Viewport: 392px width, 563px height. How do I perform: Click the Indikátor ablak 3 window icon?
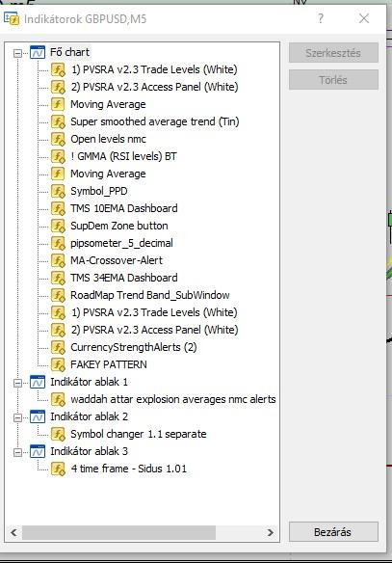tap(38, 451)
